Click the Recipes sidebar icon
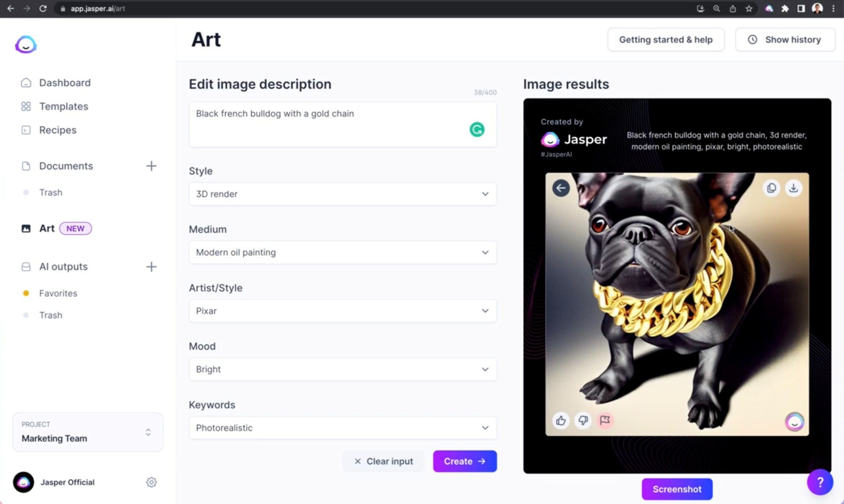844x504 pixels. pyautogui.click(x=26, y=130)
